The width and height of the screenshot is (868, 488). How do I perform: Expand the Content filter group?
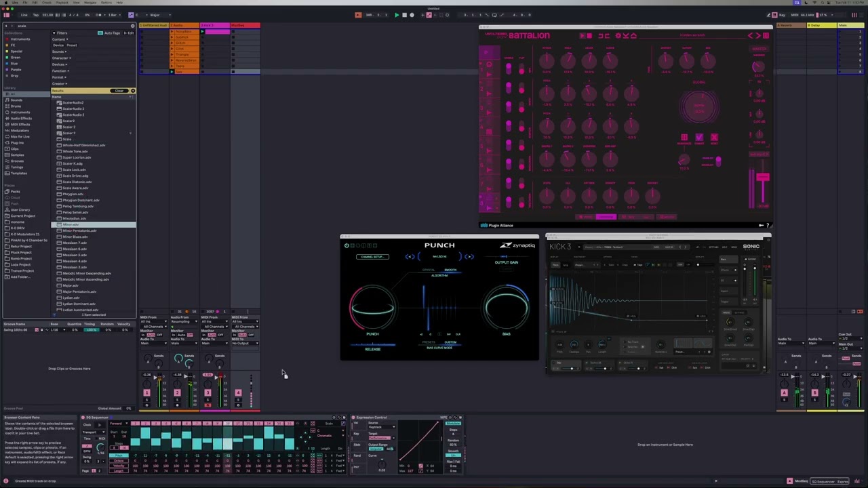[60, 39]
